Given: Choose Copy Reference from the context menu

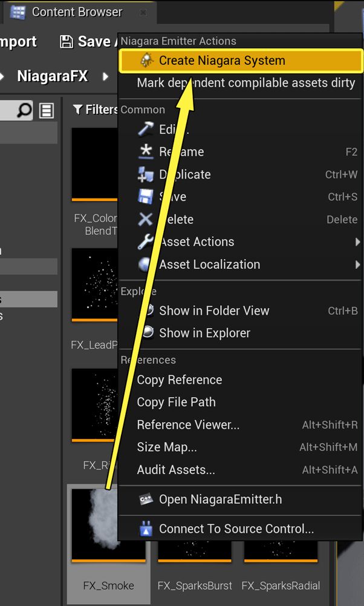Looking at the screenshot, I should pyautogui.click(x=180, y=380).
